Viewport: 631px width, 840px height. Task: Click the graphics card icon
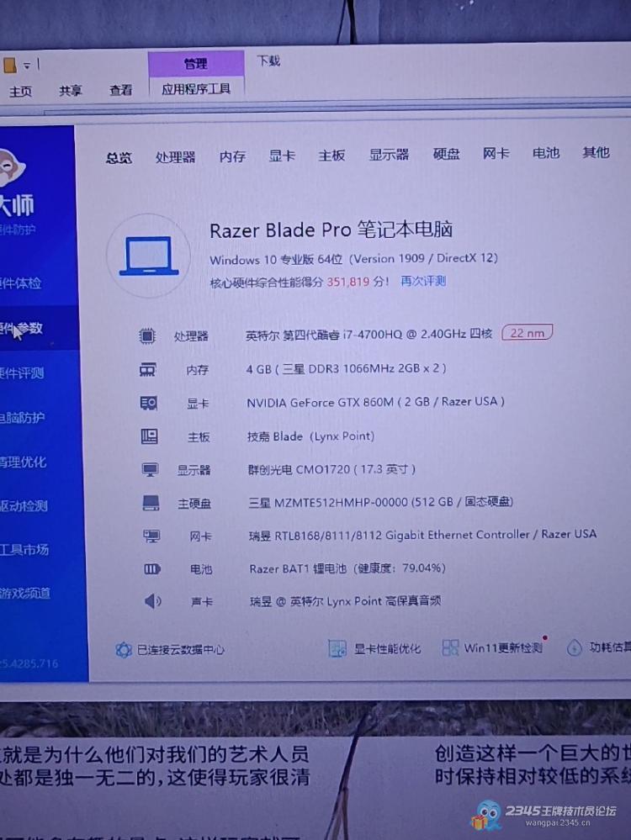[148, 404]
